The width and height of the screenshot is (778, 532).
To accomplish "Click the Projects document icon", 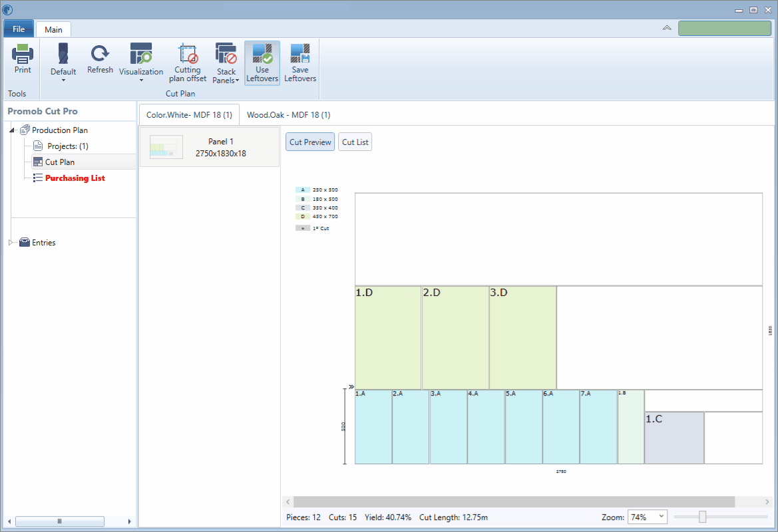I will (x=38, y=146).
